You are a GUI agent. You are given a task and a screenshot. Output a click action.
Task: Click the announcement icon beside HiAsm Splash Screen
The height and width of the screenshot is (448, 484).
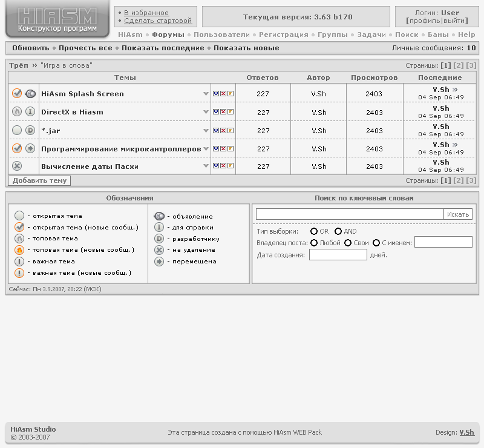click(x=30, y=94)
